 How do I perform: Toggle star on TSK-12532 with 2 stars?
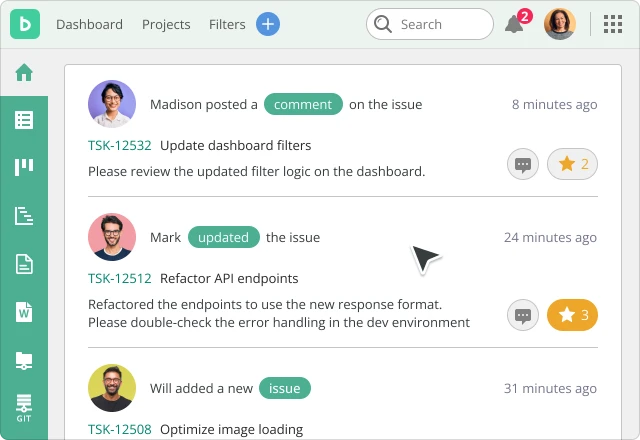(572, 164)
